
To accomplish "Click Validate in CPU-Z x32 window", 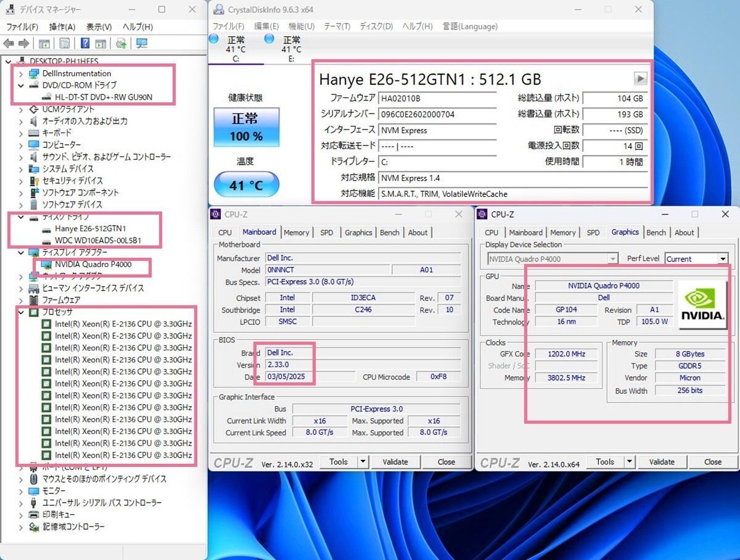I will tap(395, 461).
